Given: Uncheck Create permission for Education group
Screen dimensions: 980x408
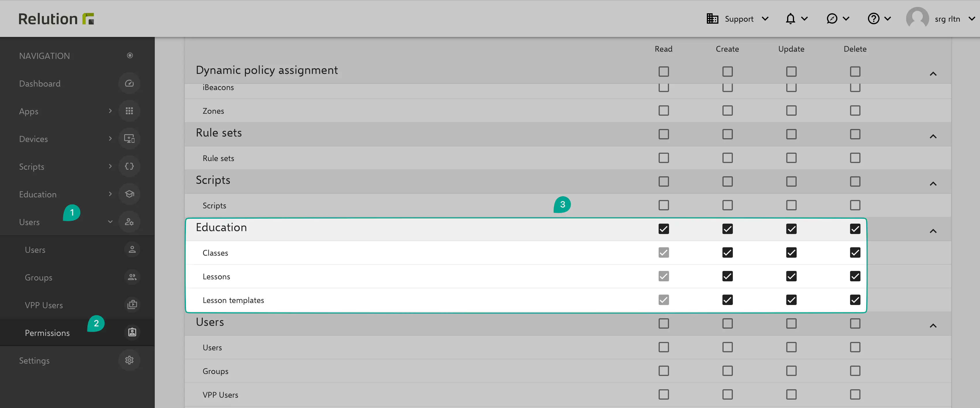Looking at the screenshot, I should pyautogui.click(x=727, y=229).
